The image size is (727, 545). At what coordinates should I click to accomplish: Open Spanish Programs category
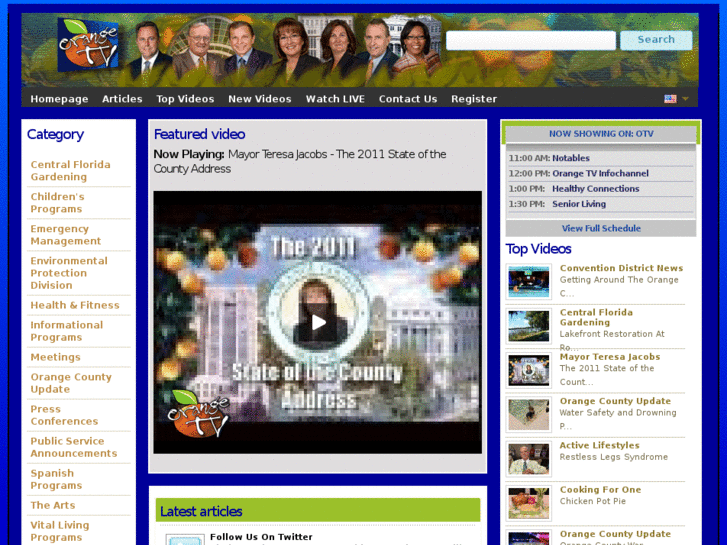56,479
